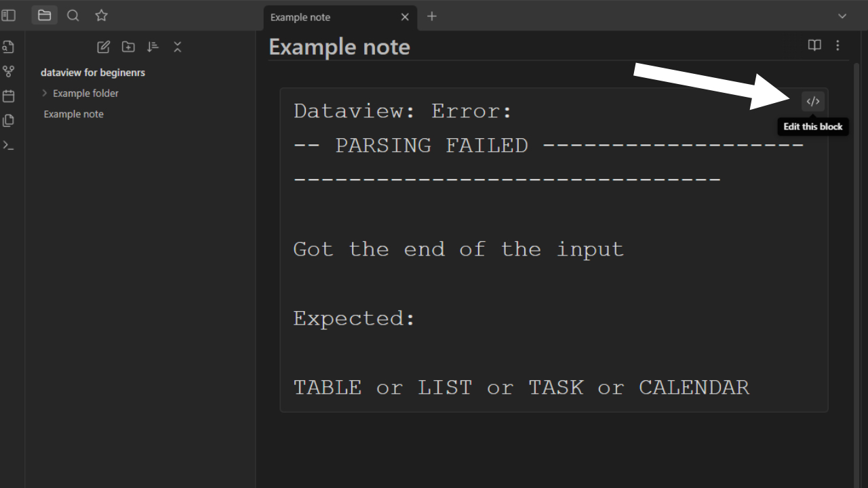This screenshot has width=868, height=488.
Task: Expand the Example folder
Action: coord(44,93)
